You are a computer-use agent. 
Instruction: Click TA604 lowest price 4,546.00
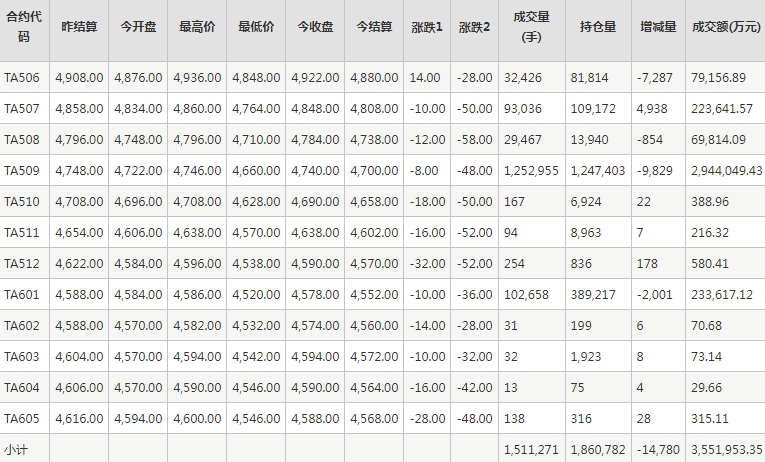(x=256, y=387)
